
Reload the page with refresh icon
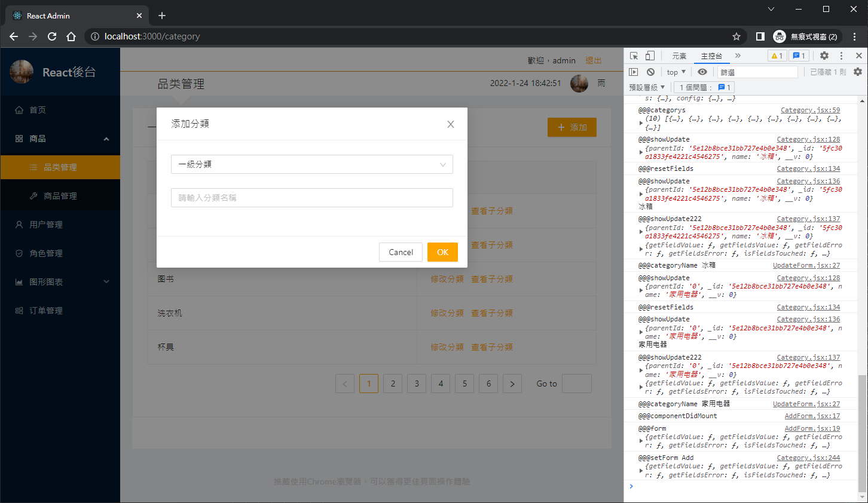click(52, 36)
